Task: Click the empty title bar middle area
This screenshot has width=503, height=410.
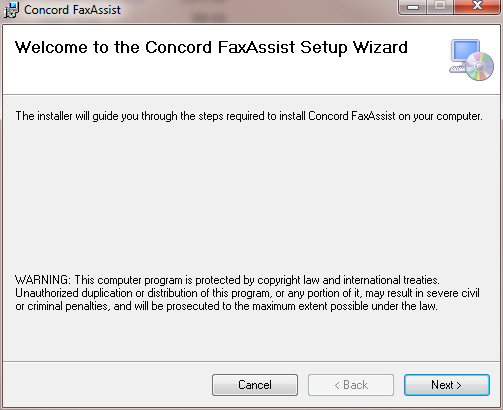Action: pos(260,10)
